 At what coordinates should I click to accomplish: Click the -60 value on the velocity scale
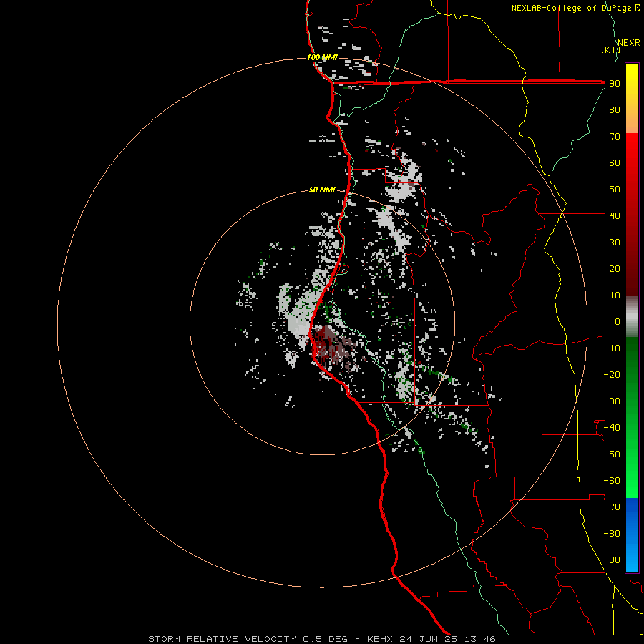(x=612, y=481)
